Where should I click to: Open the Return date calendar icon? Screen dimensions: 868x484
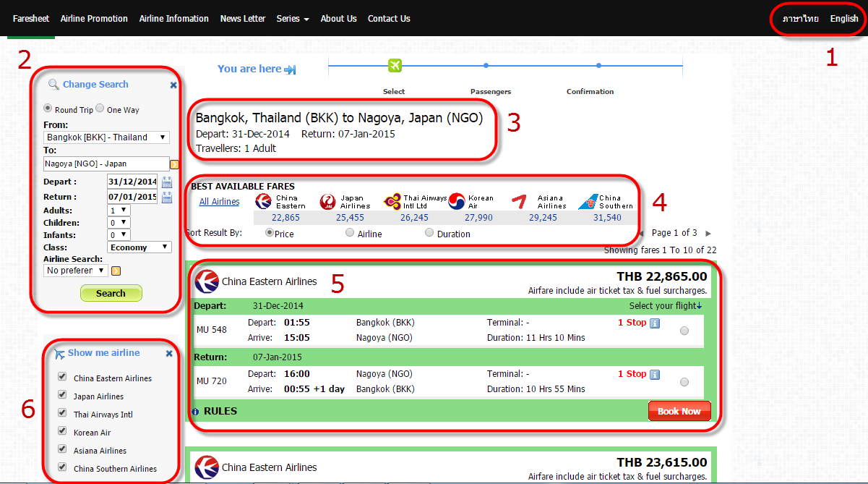[167, 198]
